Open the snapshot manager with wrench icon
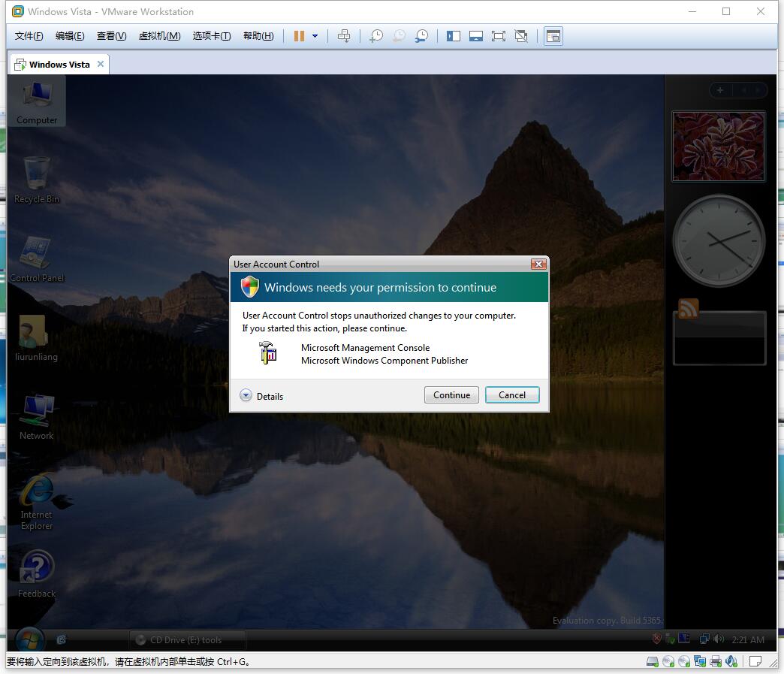 coord(421,36)
